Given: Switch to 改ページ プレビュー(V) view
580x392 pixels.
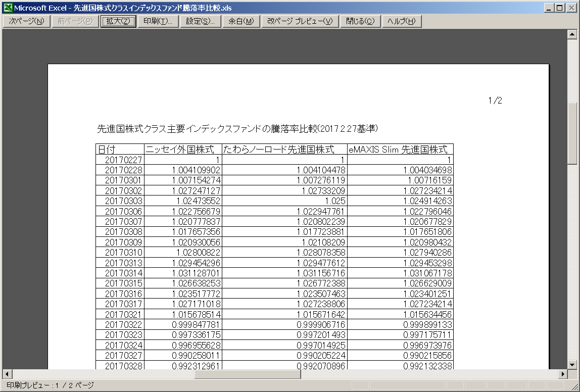Looking at the screenshot, I should (300, 21).
